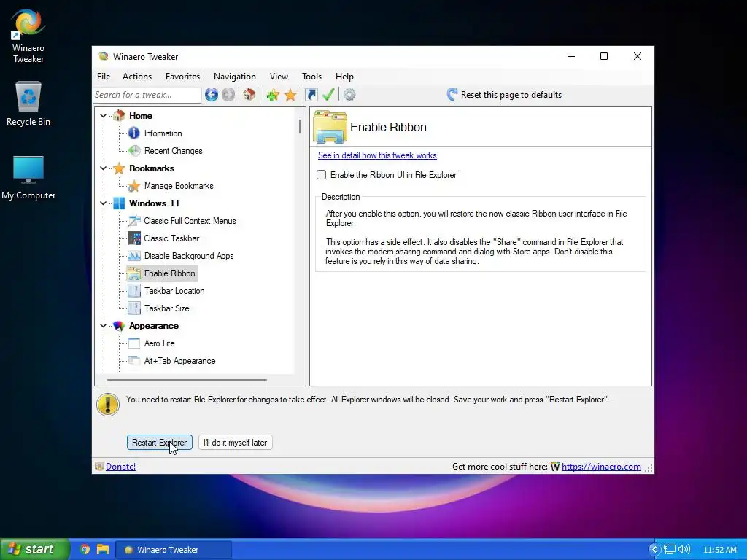The width and height of the screenshot is (747, 560).
Task: Open settings via the gear toolbar icon
Action: click(x=349, y=95)
